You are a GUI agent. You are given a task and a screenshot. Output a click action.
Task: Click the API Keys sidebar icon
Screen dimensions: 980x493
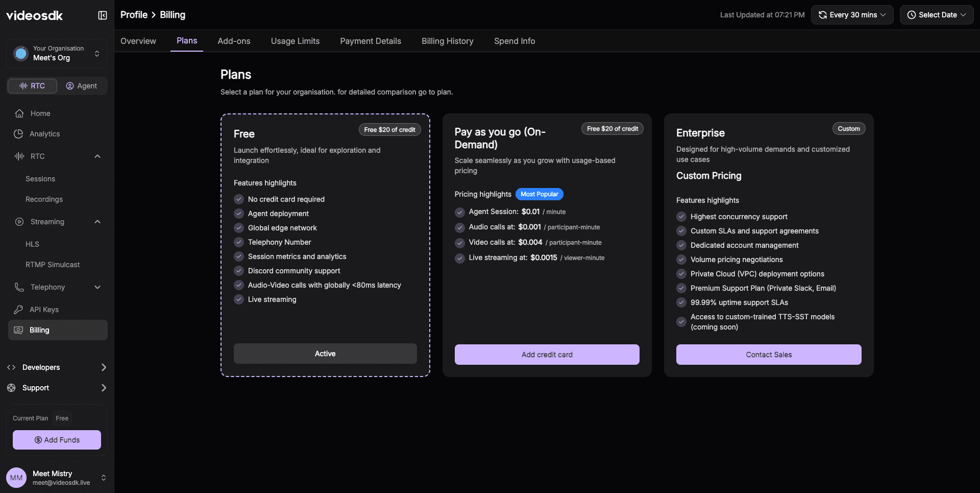pos(18,309)
